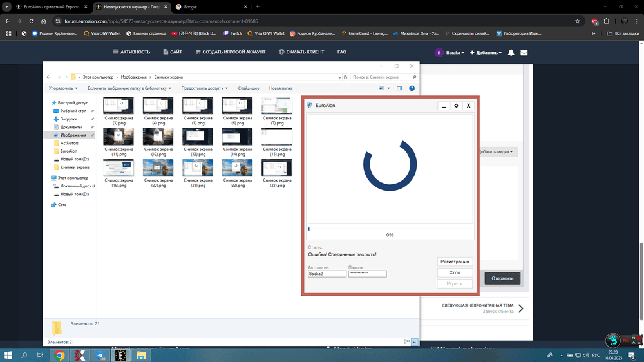The height and width of the screenshot is (362, 644).
Task: Expand the Упорядочить dropdown menu
Action: 63,88
